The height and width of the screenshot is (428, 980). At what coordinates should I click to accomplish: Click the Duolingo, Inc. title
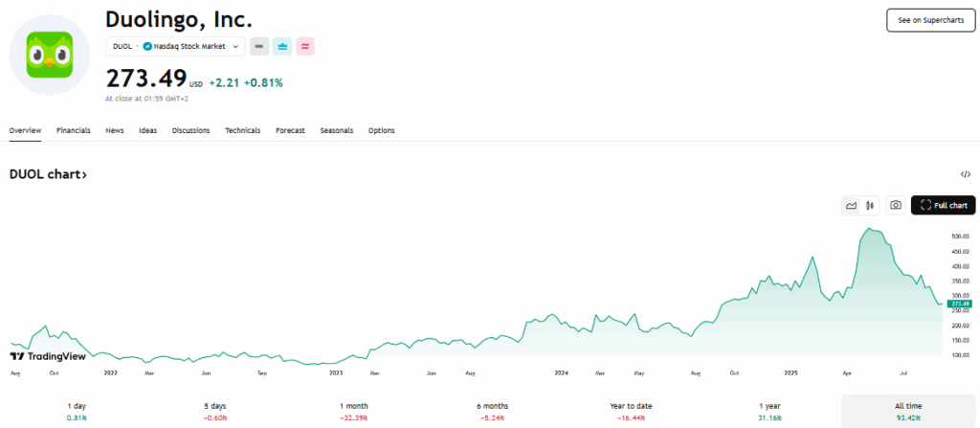(179, 20)
